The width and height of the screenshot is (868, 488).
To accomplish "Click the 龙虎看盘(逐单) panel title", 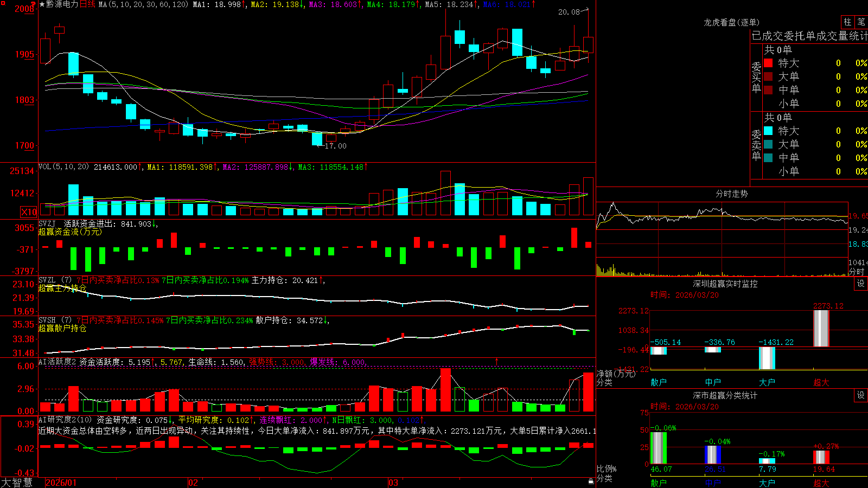I will (731, 22).
